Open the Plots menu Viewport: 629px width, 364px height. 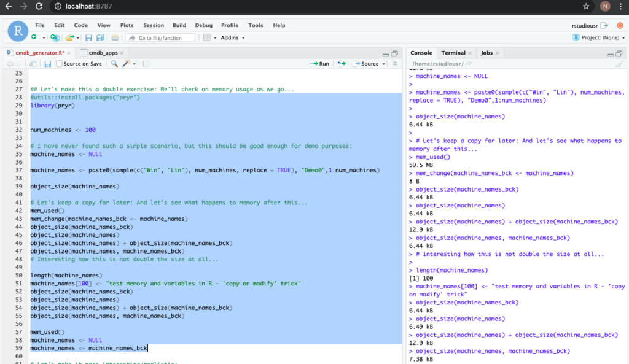pyautogui.click(x=127, y=25)
